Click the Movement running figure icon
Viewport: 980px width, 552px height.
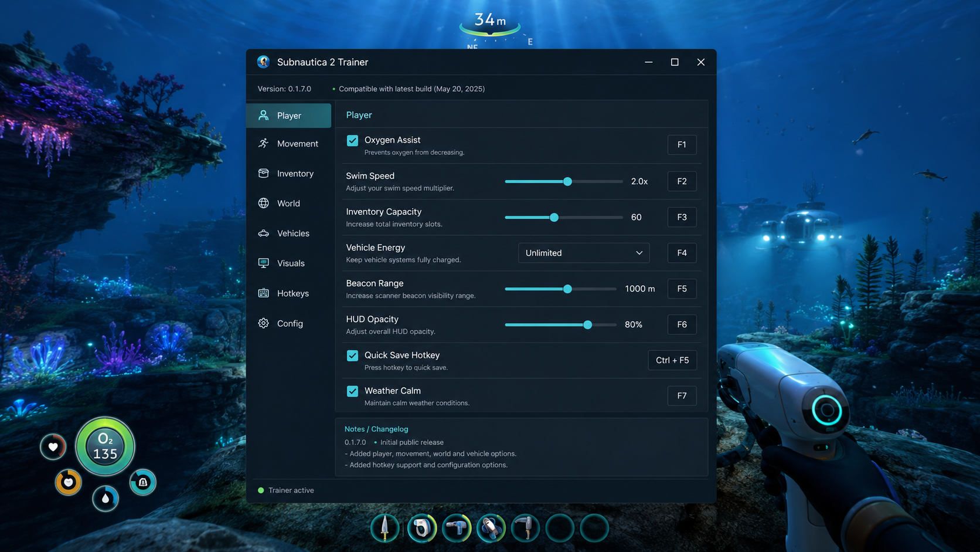[x=264, y=143]
